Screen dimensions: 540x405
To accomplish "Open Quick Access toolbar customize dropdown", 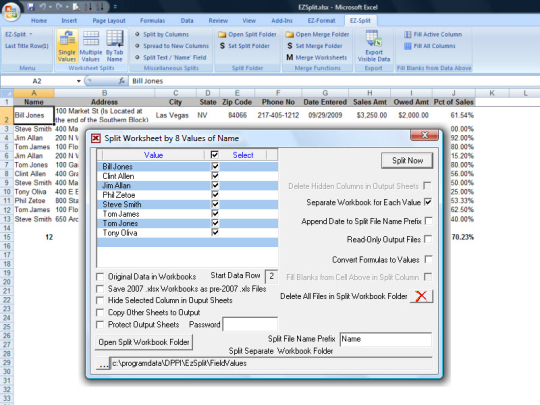I will point(115,7).
